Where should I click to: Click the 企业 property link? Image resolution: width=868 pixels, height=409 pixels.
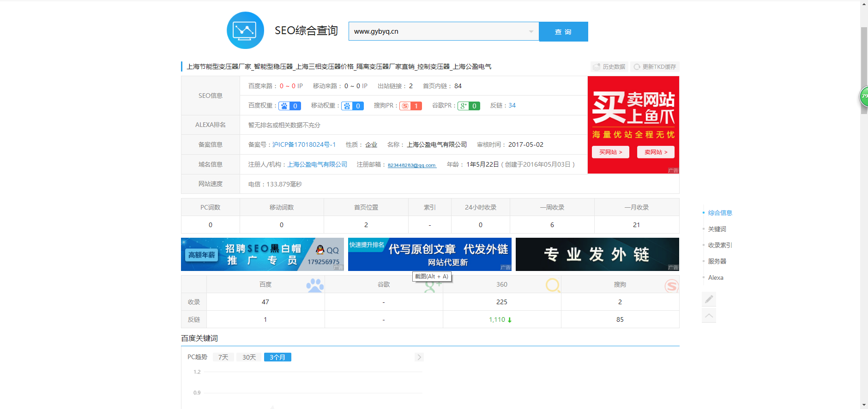[371, 144]
